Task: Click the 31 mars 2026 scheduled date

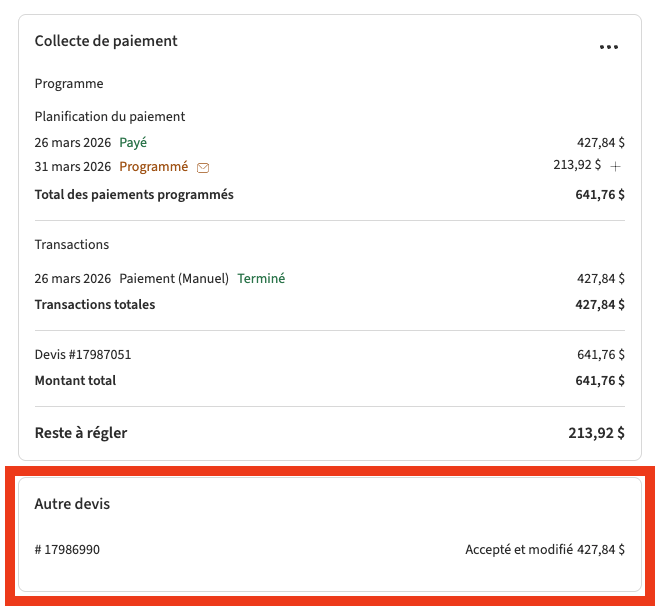Action: pyautogui.click(x=73, y=167)
